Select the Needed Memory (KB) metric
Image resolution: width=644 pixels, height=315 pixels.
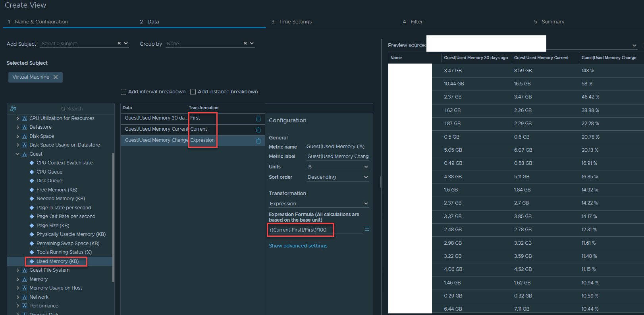click(x=61, y=199)
